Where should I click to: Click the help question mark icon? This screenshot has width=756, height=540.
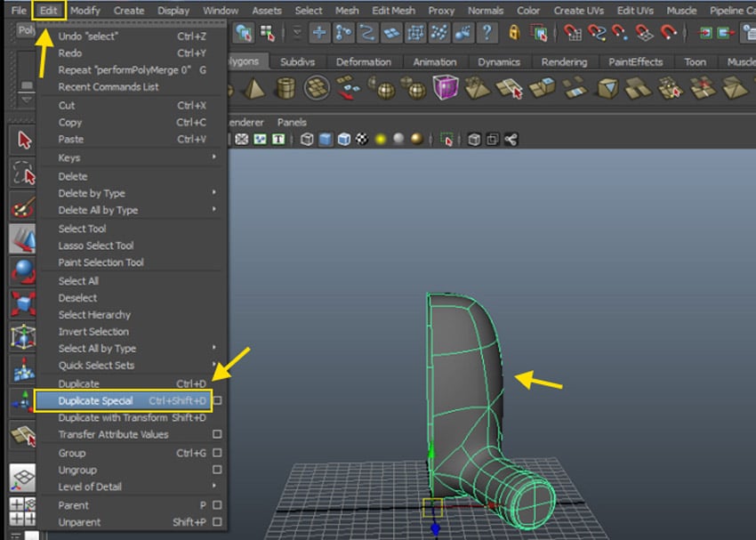tap(487, 33)
